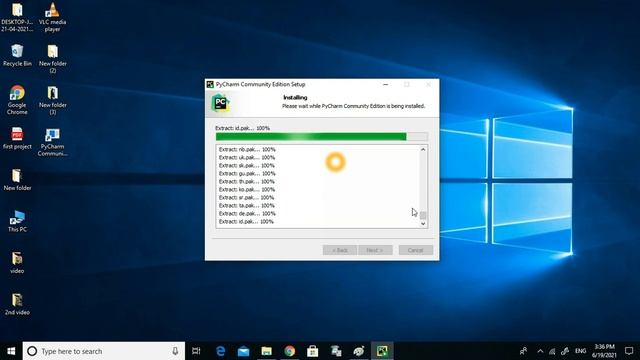Open the Recycle Bin desktop icon
640x360 pixels.
click(17, 55)
